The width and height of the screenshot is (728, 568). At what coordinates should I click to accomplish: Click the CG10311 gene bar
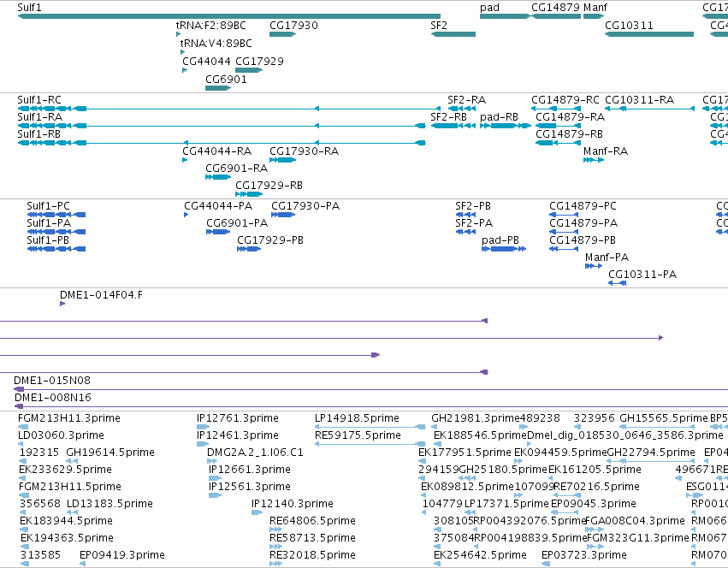(649, 34)
